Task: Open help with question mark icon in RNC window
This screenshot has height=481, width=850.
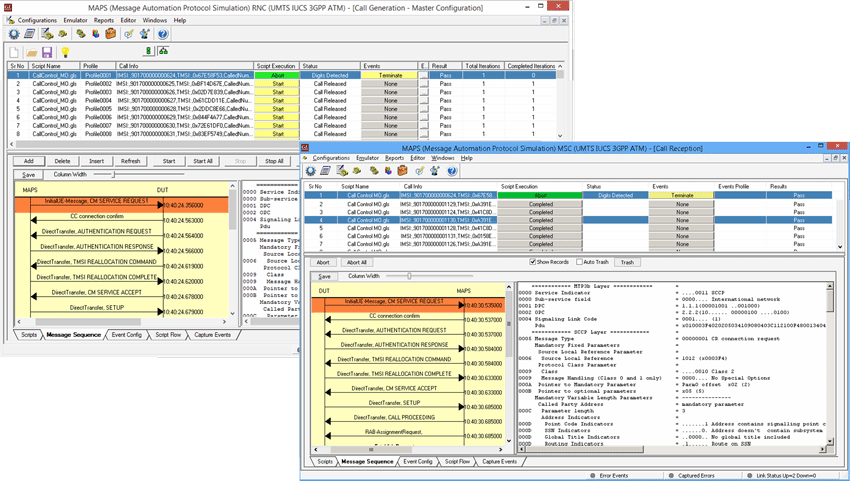Action: point(163,34)
